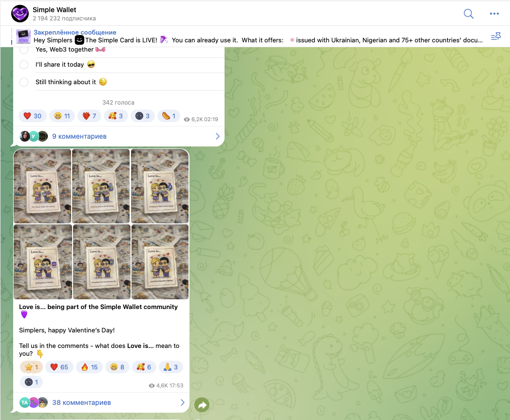
Task: Open the pinned message thumbnail
Action: click(23, 37)
